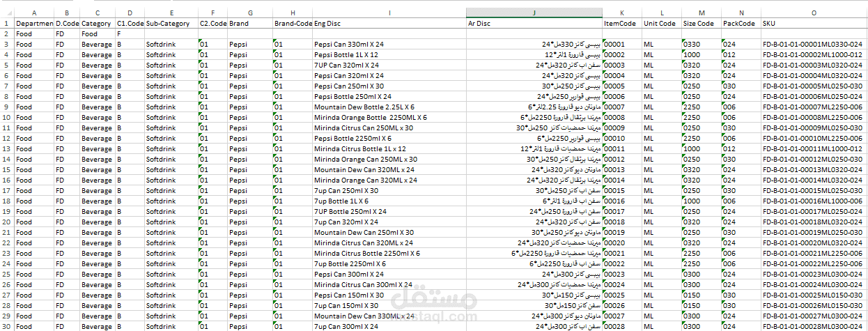Select row 15 header number

(7, 169)
